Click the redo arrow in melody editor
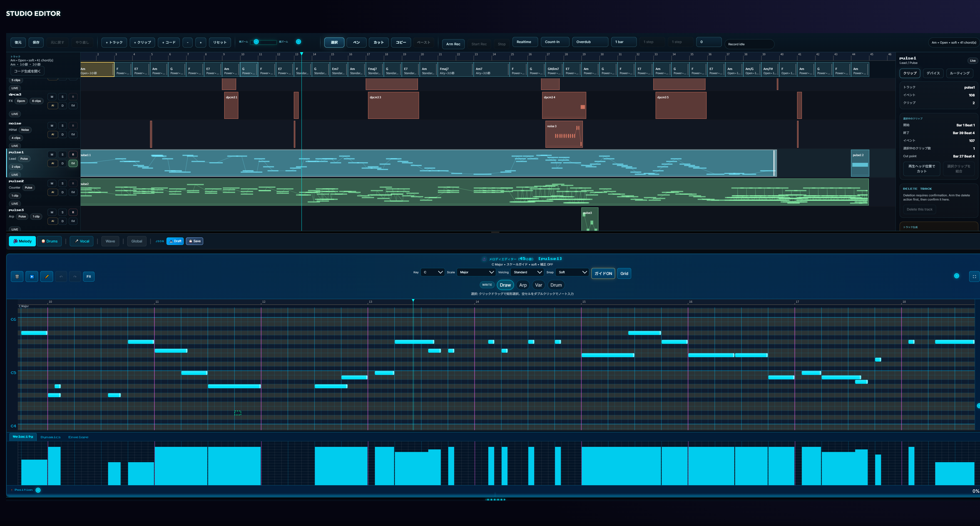Image resolution: width=980 pixels, height=526 pixels. pos(75,276)
